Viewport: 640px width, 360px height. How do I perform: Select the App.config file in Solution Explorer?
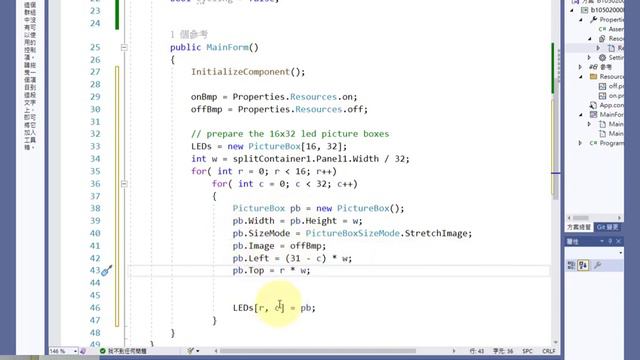(x=606, y=105)
